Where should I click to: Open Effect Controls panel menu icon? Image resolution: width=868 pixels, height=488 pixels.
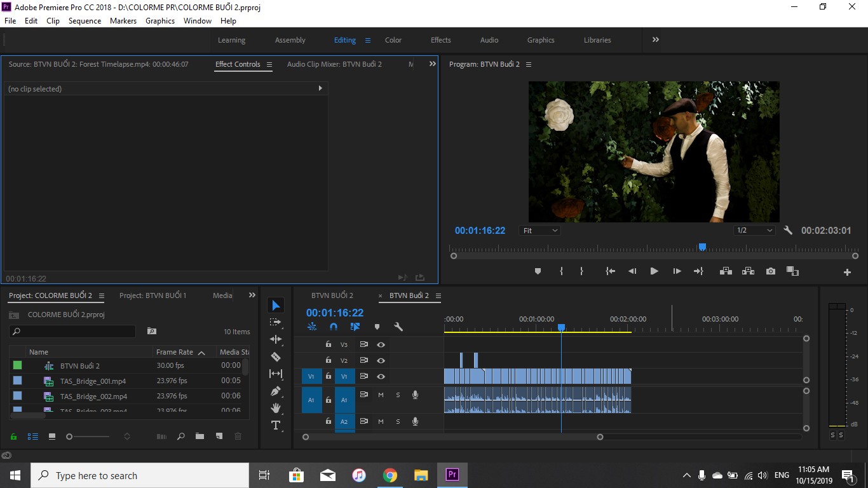click(x=269, y=64)
